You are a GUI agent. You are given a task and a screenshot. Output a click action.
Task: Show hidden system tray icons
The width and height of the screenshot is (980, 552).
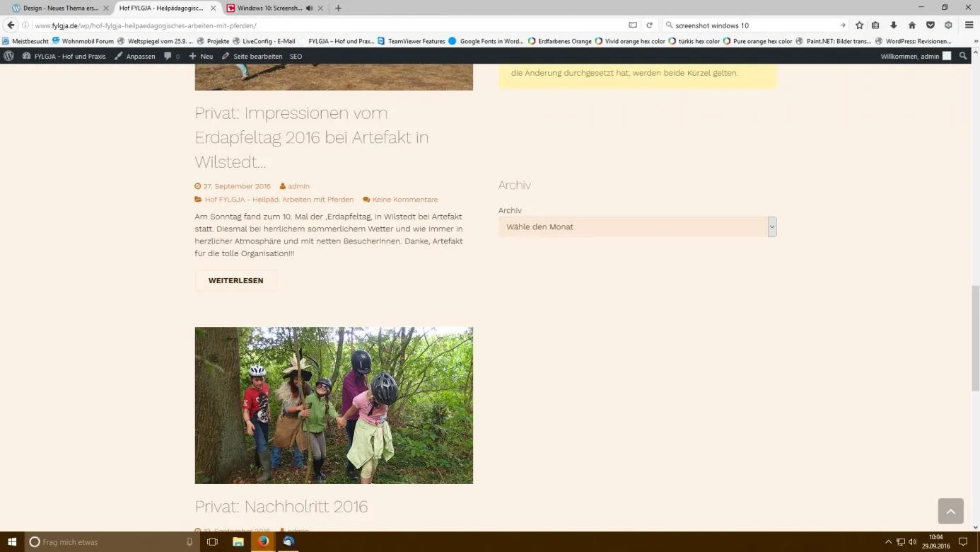pos(889,542)
